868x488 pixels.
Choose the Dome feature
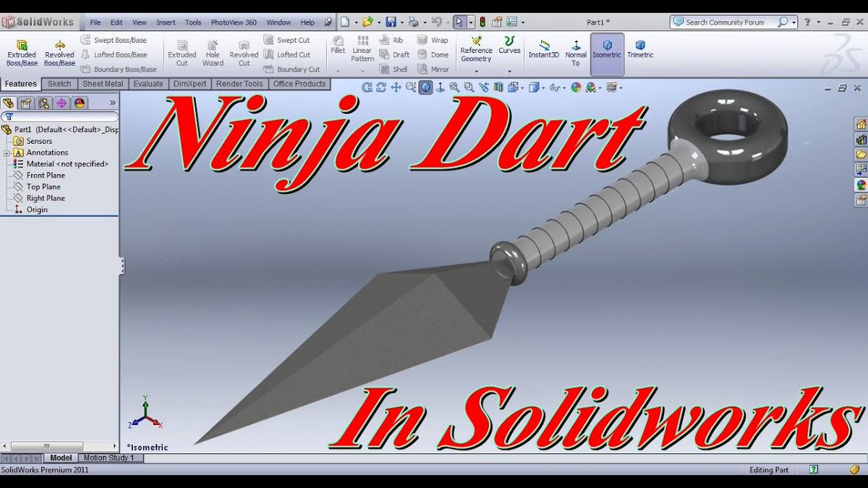(x=433, y=55)
